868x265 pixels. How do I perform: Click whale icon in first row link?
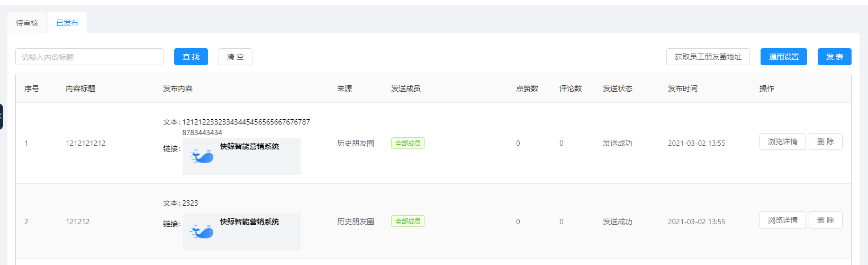tap(202, 156)
